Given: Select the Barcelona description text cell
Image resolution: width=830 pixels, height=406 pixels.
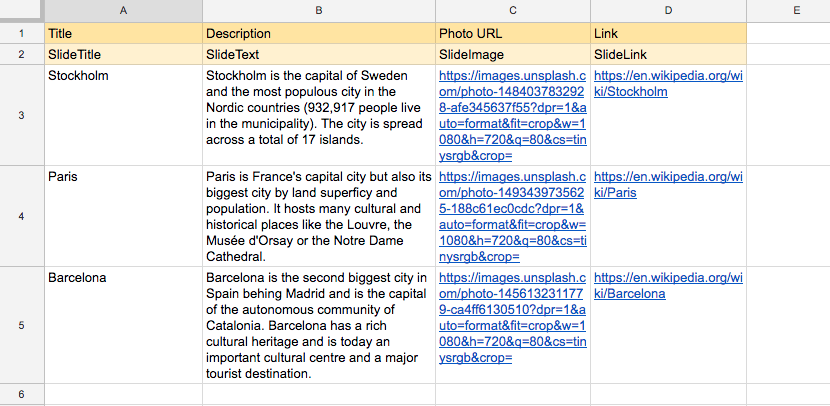Looking at the screenshot, I should 318,325.
